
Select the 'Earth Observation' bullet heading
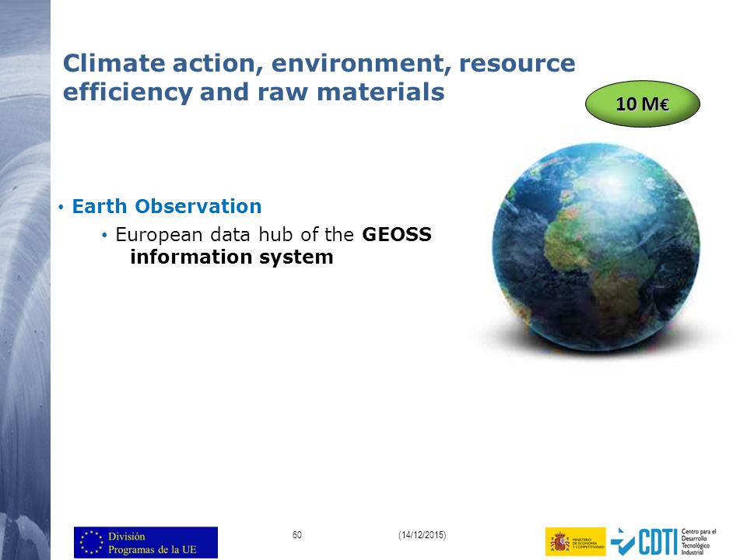pos(167,206)
